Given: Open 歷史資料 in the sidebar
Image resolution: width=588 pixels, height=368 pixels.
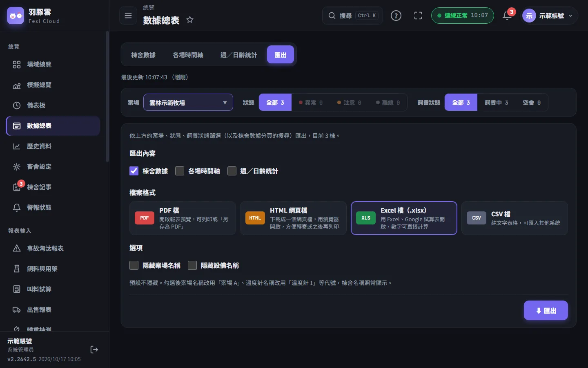Looking at the screenshot, I should pos(53,146).
